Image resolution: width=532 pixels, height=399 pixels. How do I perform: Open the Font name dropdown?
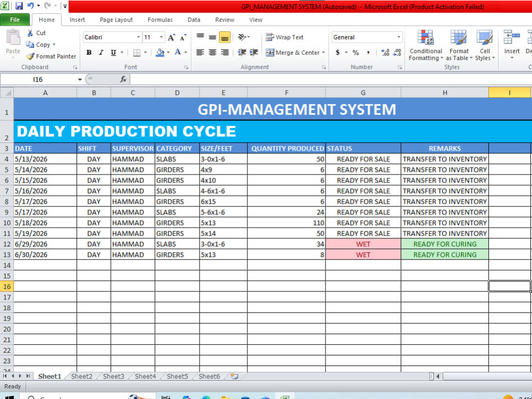pos(138,37)
